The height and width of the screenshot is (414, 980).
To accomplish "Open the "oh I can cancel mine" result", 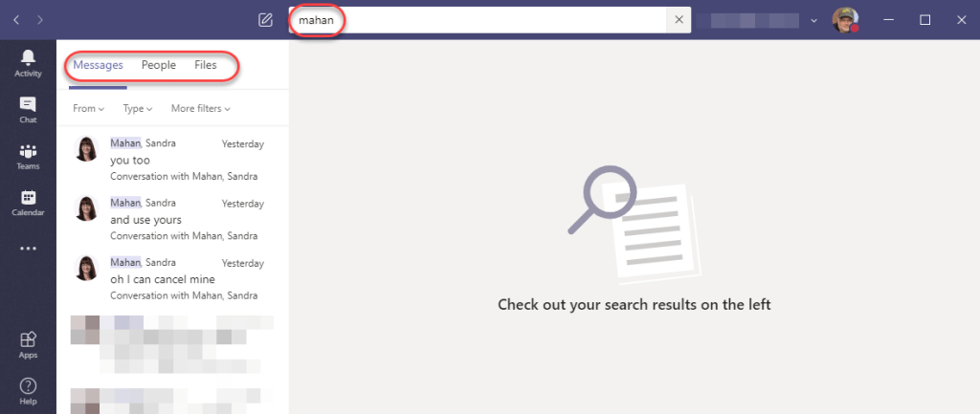I will tap(172, 279).
